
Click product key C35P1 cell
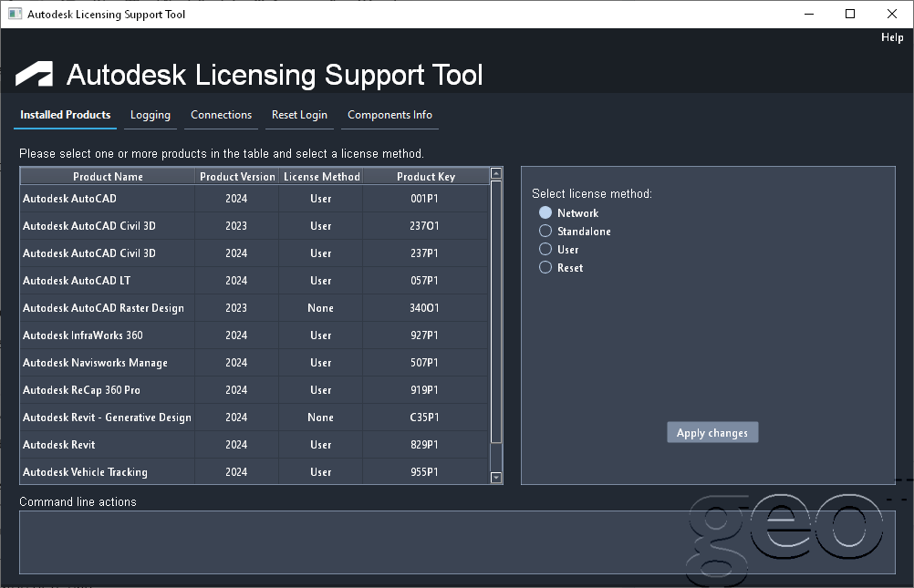pyautogui.click(x=424, y=418)
